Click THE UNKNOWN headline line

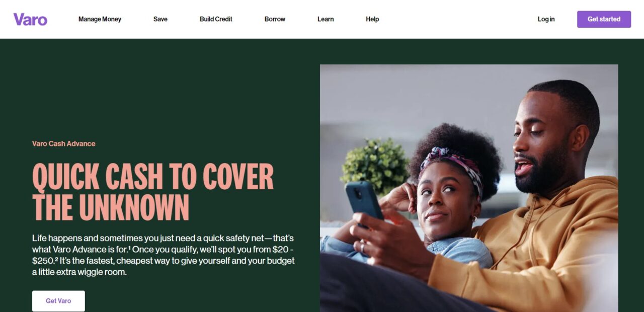[111, 207]
